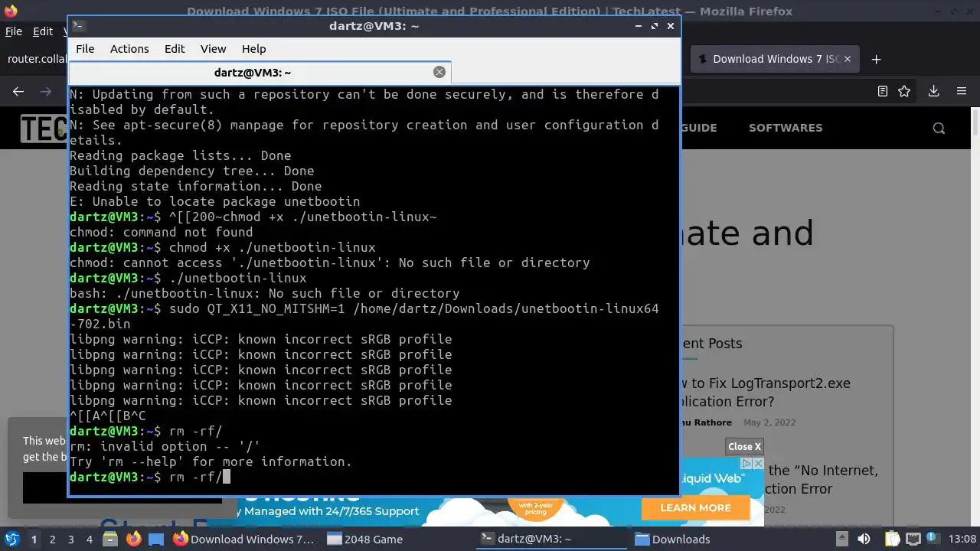Screen dimensions: 980x551
Task: Open the GUIDE nav link on TechLatest
Action: tap(698, 128)
